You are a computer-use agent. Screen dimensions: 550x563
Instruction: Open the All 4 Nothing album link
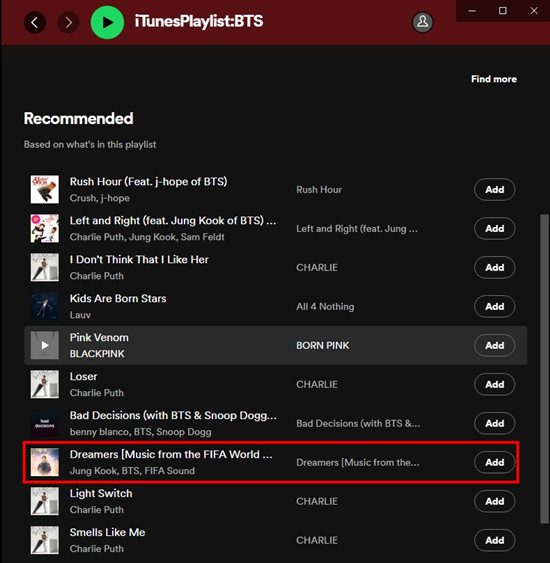(x=325, y=307)
